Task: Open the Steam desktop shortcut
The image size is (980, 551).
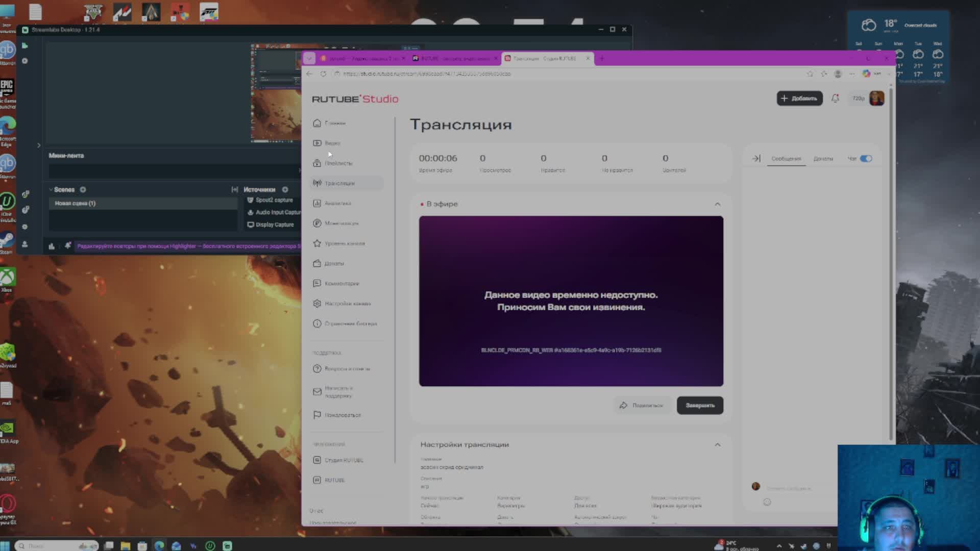Action: (7, 242)
